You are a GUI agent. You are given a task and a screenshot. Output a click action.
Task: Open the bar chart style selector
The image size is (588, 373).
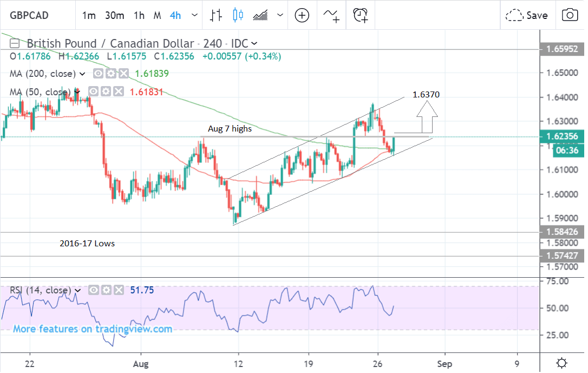[217, 15]
